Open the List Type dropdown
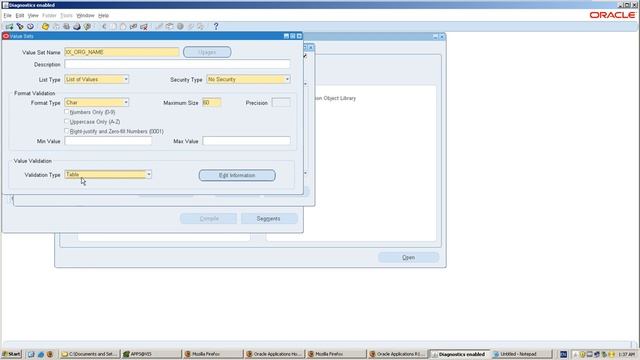Screen dimensions: 640x360 click(x=126, y=79)
